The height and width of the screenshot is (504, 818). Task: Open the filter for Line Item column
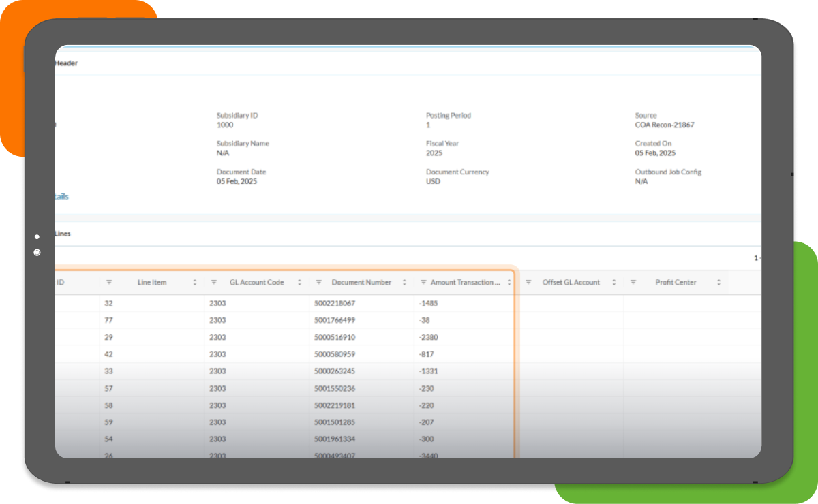(x=109, y=282)
